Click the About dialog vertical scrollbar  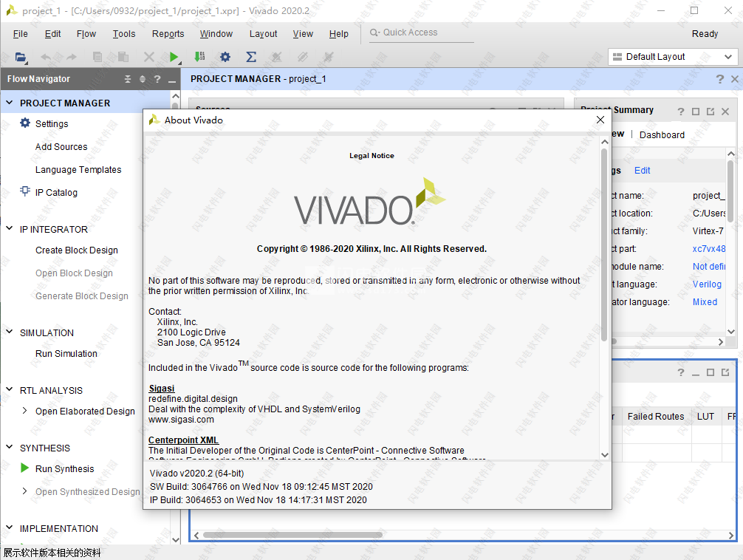point(604,244)
